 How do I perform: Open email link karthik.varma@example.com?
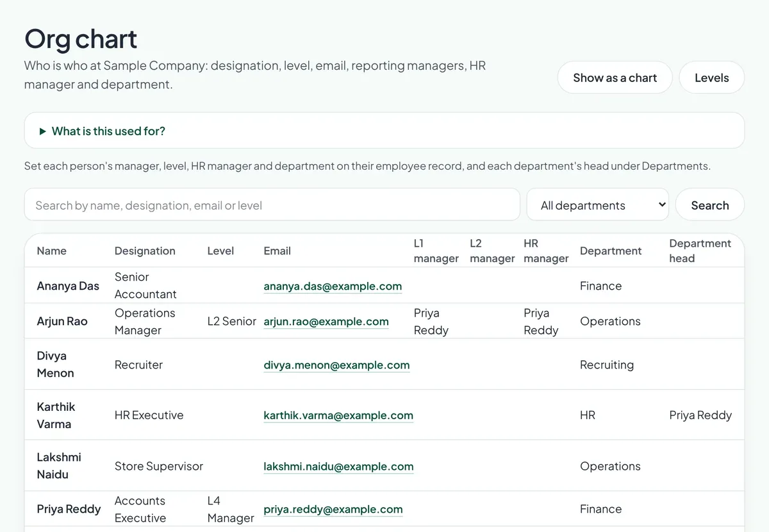point(338,415)
